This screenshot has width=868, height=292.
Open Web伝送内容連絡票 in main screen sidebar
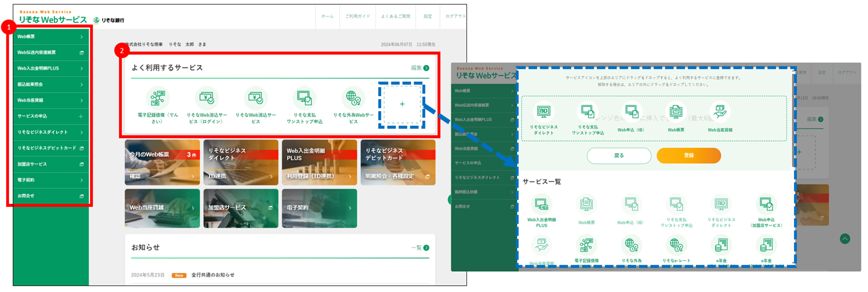coord(51,53)
